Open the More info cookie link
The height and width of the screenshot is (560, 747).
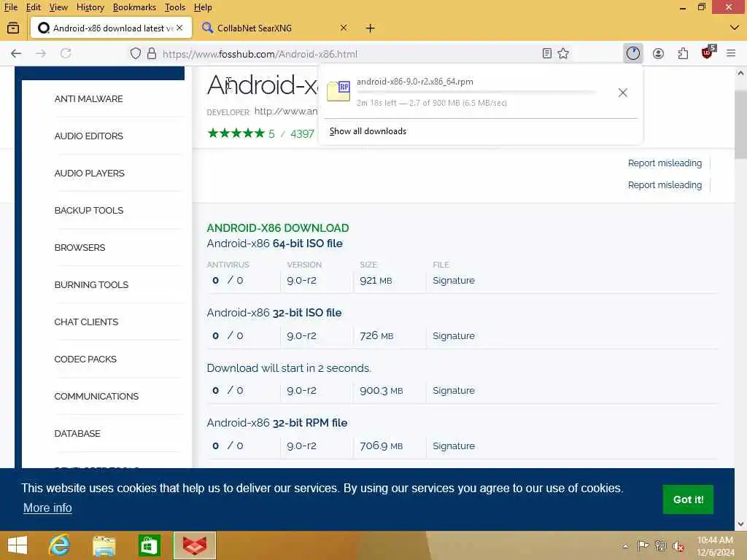pos(47,508)
